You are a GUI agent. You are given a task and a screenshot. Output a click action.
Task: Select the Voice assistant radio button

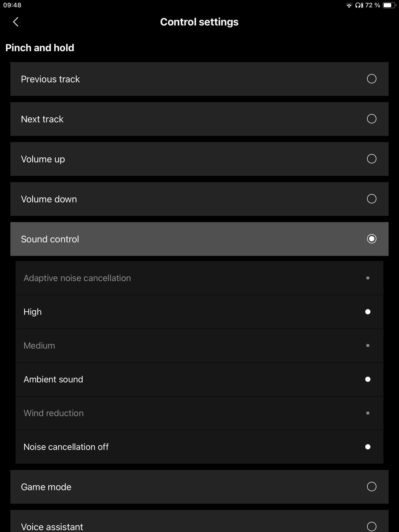click(371, 526)
